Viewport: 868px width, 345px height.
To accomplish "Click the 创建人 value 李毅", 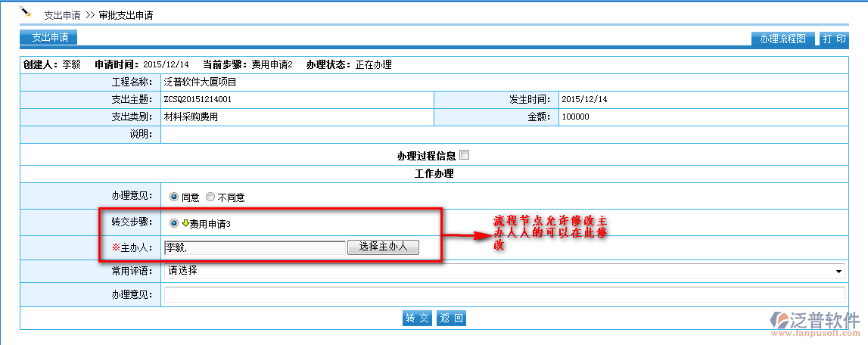I will tap(71, 65).
